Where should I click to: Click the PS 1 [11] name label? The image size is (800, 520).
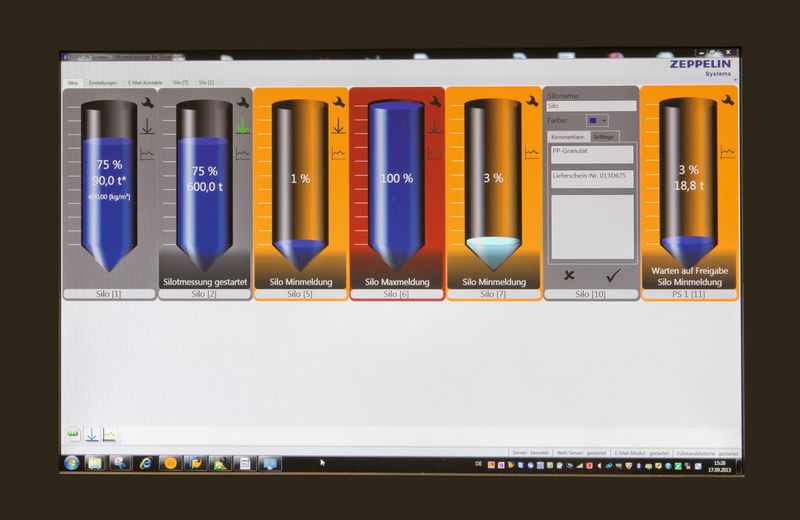click(x=689, y=294)
